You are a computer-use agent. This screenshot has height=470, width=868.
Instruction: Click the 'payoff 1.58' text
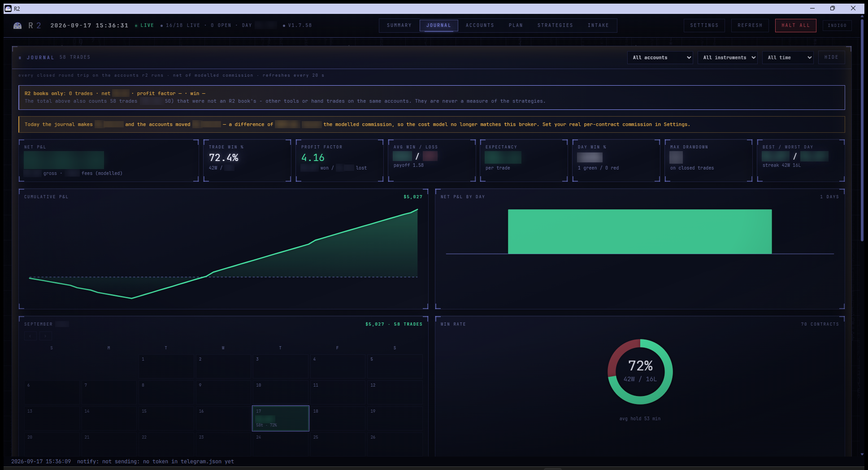tap(408, 165)
